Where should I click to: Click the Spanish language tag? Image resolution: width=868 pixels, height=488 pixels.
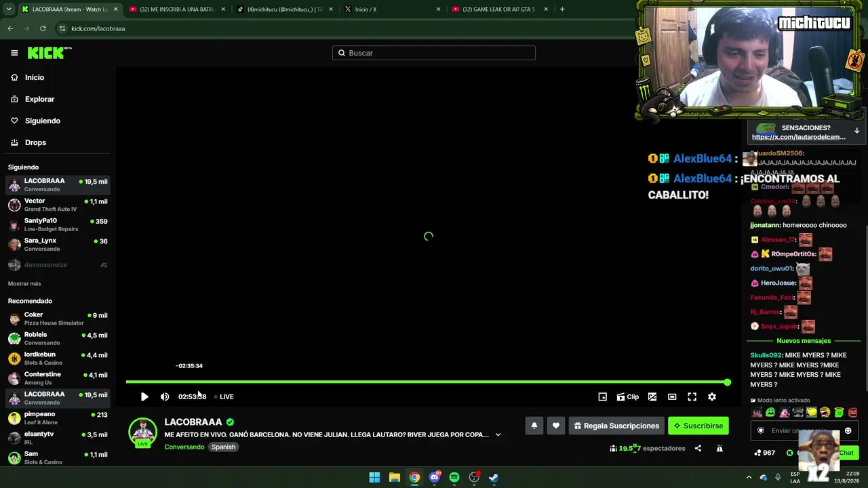(223, 447)
